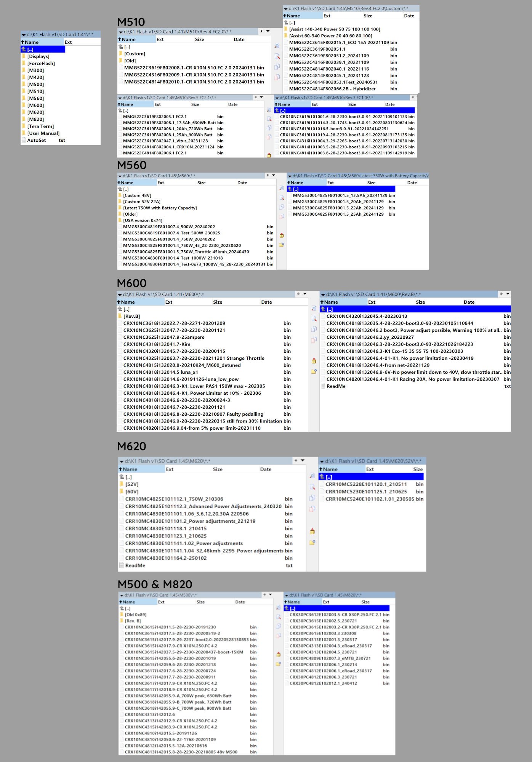
Task: Click the New folder icon next to the M560 panel
Action: coord(282,245)
